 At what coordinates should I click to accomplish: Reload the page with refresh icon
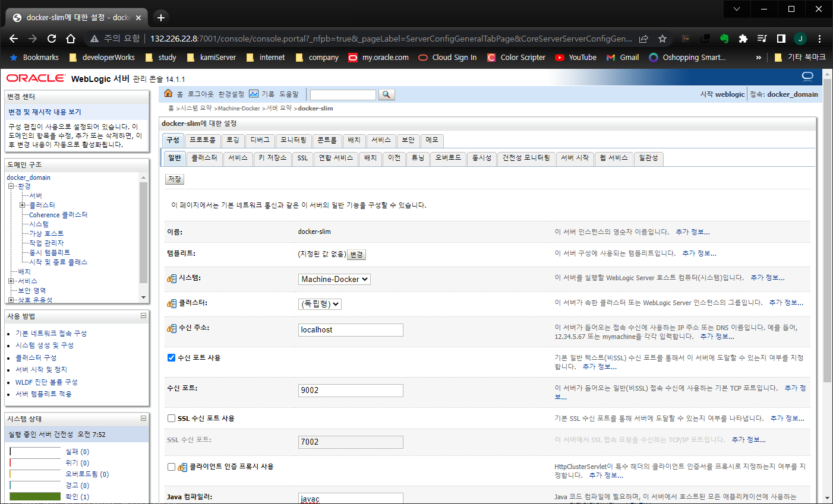pos(52,39)
